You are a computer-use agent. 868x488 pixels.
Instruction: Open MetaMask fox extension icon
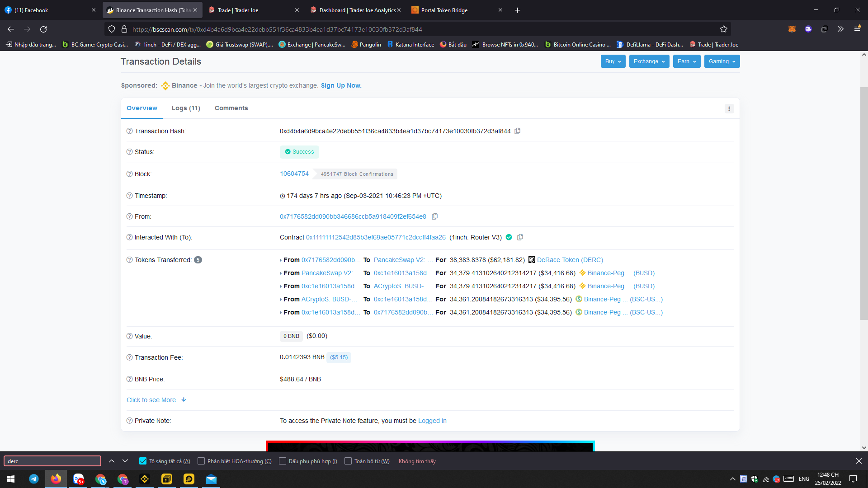pyautogui.click(x=792, y=29)
